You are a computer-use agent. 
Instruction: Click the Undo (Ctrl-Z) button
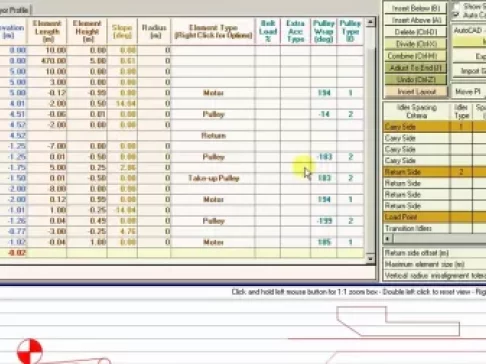[416, 80]
